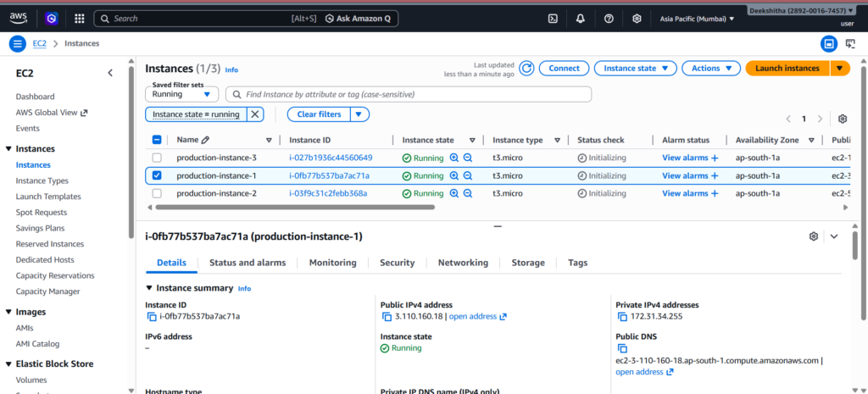Tick the production-instance-2 checkbox
Viewport: 868px width, 394px height.
pyautogui.click(x=157, y=193)
